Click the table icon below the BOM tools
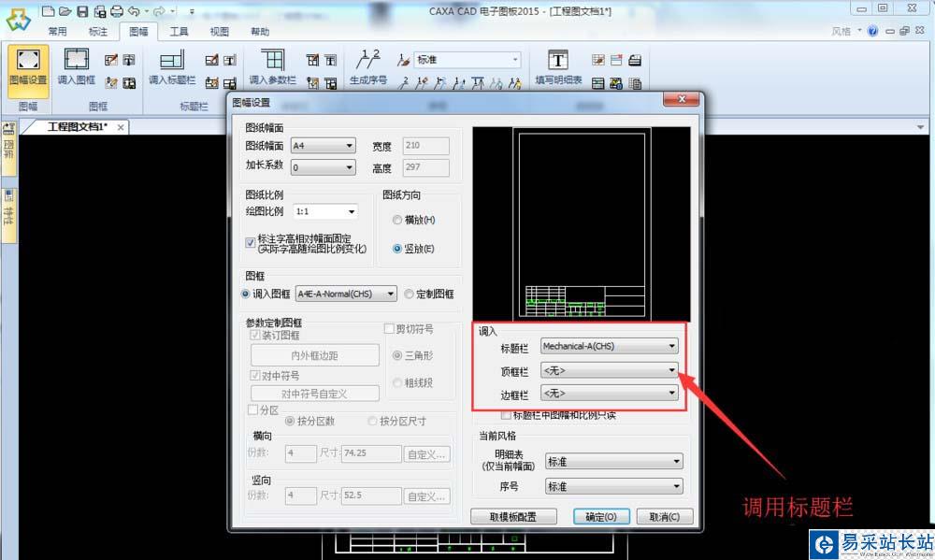This screenshot has height=560, width=935. [598, 83]
